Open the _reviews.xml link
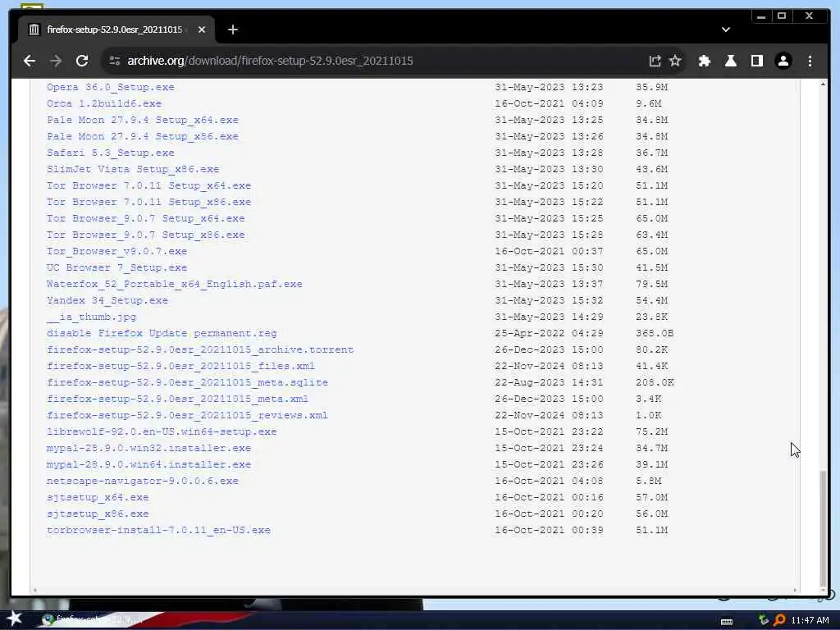Image resolution: width=840 pixels, height=630 pixels. coord(188,416)
